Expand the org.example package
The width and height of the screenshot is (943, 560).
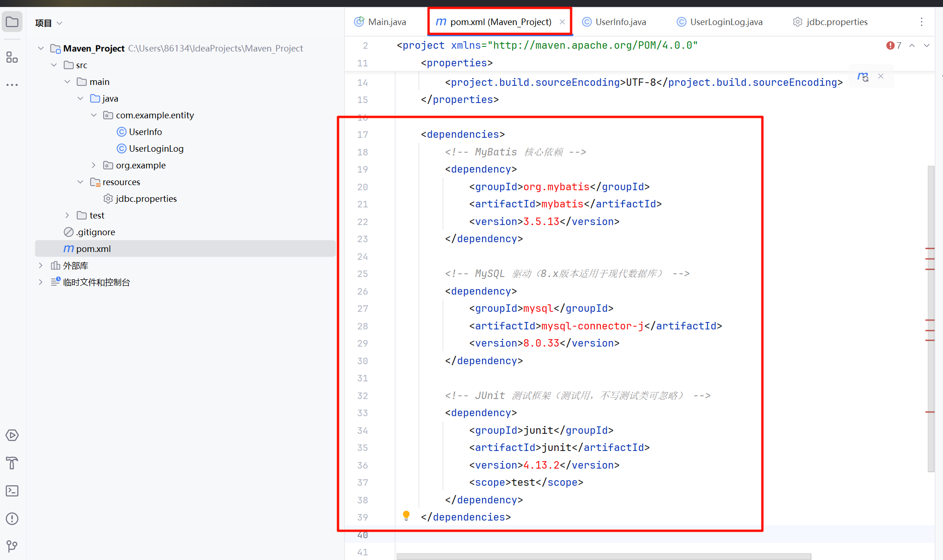tap(94, 165)
